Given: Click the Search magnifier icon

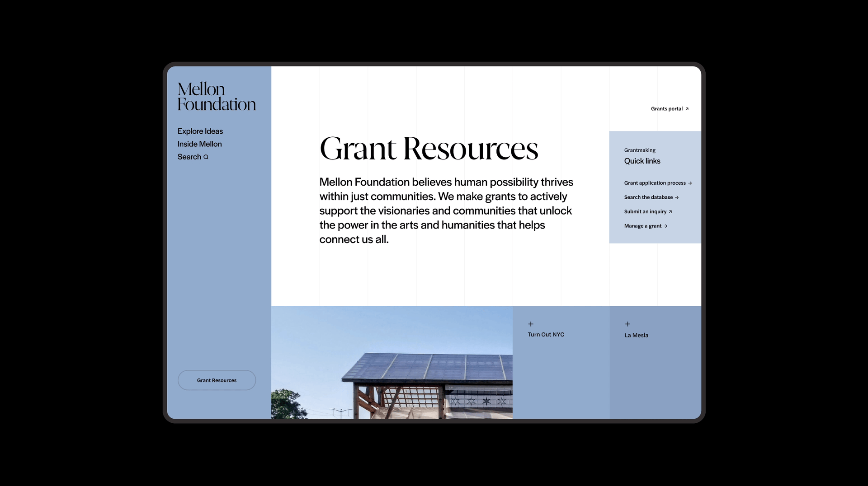Looking at the screenshot, I should (x=206, y=157).
